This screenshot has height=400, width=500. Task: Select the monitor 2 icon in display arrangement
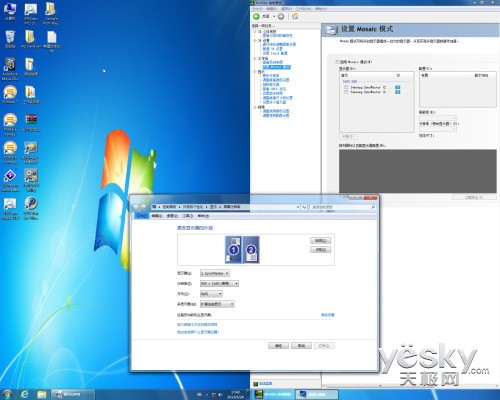(x=251, y=249)
